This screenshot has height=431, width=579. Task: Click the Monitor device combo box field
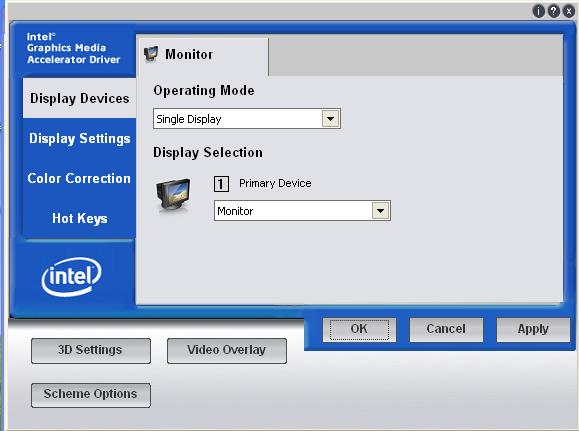(302, 211)
